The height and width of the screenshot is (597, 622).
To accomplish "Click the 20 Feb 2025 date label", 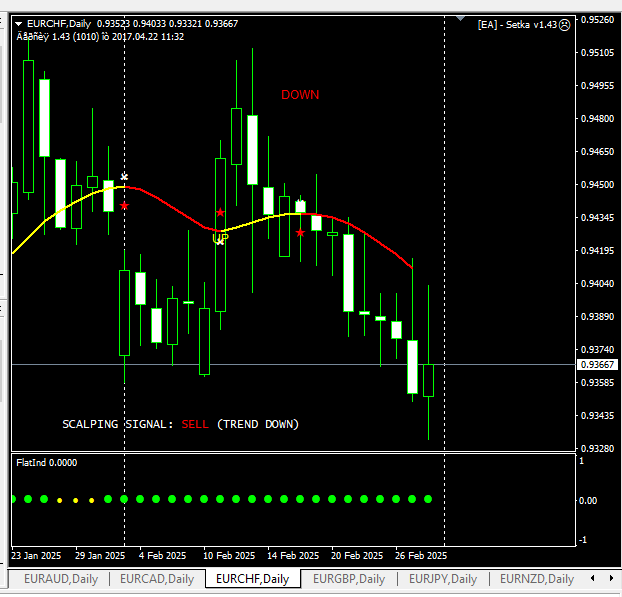I will (357, 556).
